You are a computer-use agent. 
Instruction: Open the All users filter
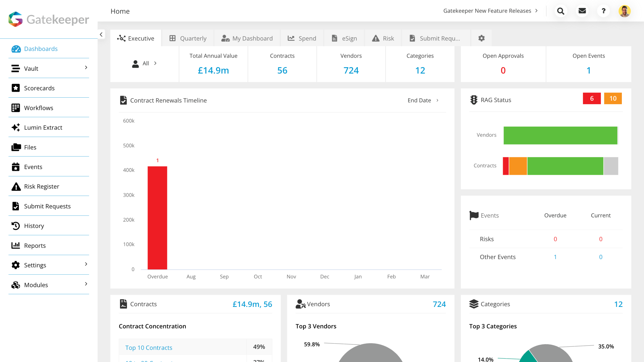(145, 63)
